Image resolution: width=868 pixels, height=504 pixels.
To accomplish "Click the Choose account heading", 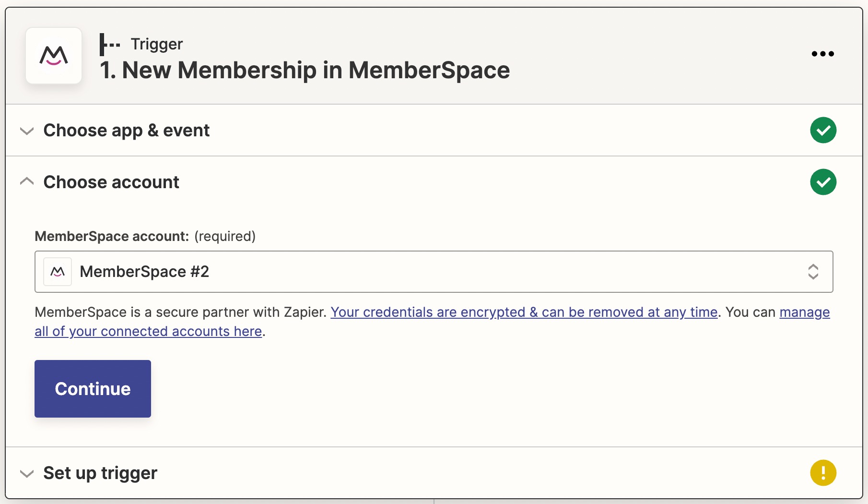I will (x=111, y=182).
